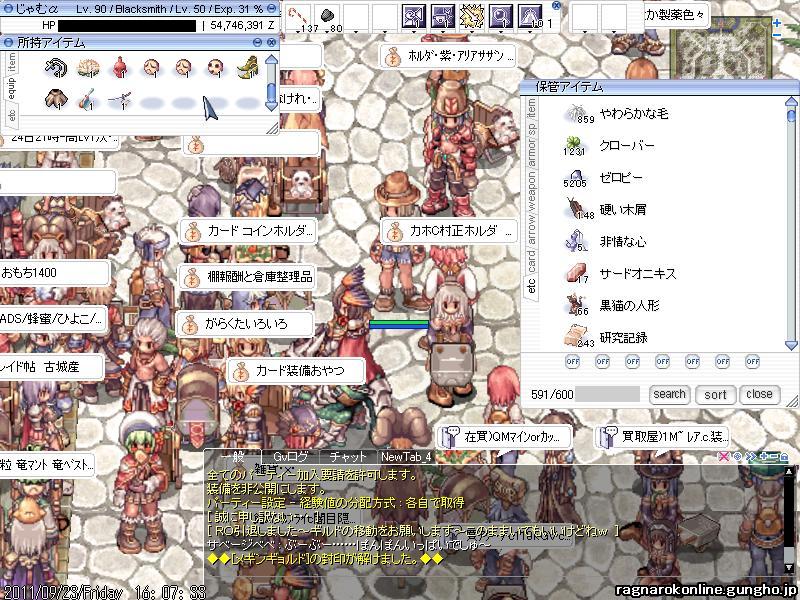Activate the magnifying glass skill in hotbar

501,16
